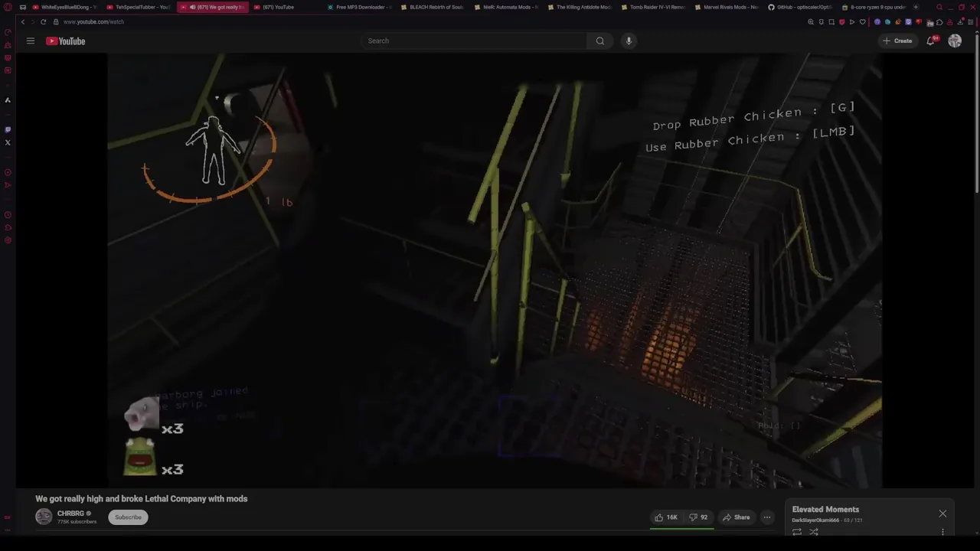Click the magnifier search button
This screenshot has height=551, width=980.
(600, 41)
